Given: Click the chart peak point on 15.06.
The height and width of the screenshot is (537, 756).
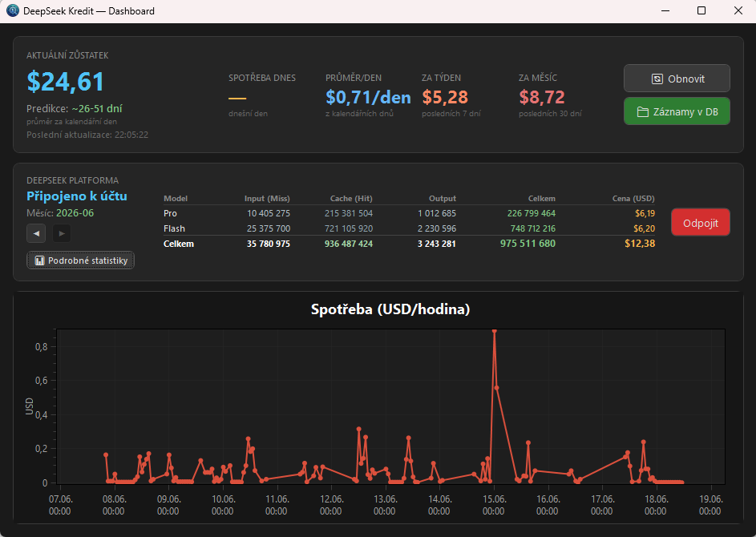Looking at the screenshot, I should pos(494,331).
